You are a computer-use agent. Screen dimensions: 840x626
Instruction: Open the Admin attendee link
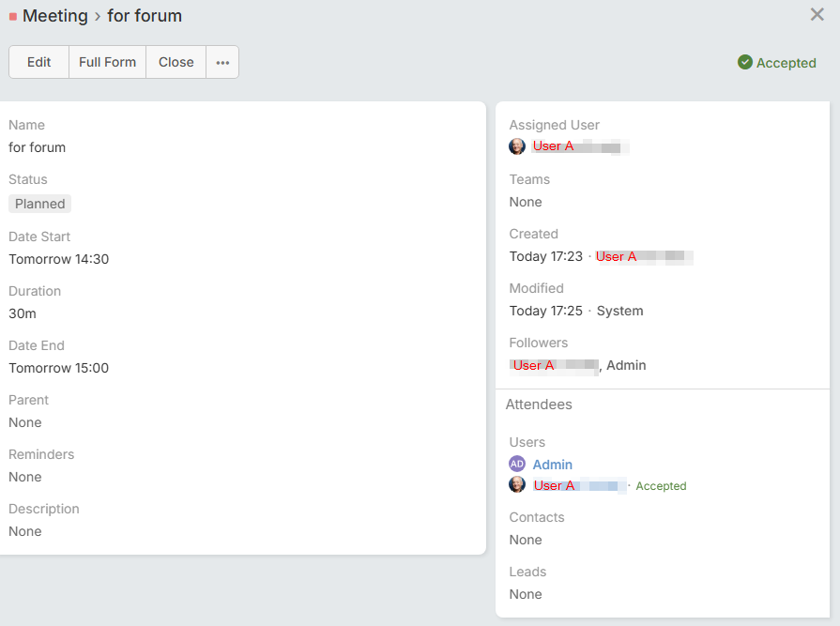point(552,465)
